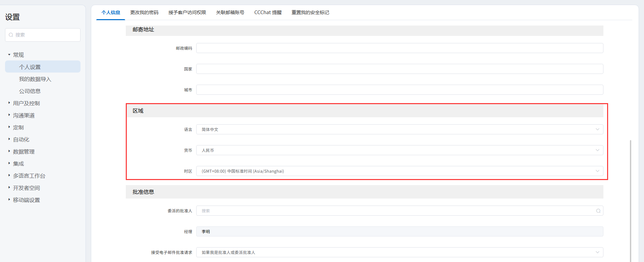Click the search magnifier icon in sidebar
The image size is (644, 262).
click(11, 35)
